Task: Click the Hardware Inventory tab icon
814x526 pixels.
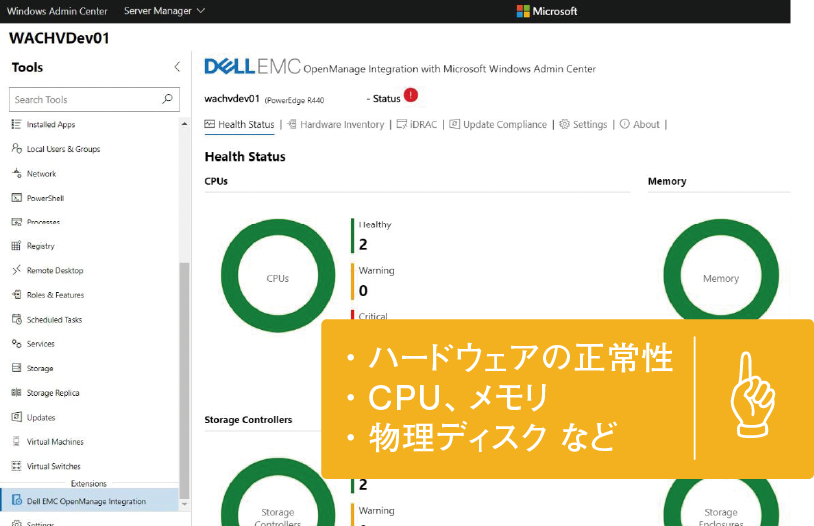Action: pos(292,124)
